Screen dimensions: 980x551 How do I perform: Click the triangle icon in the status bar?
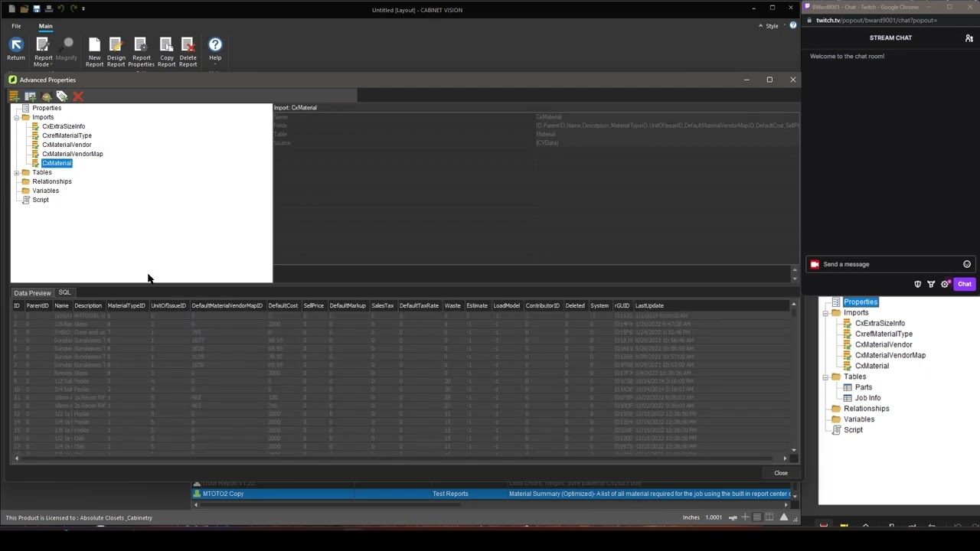click(783, 517)
